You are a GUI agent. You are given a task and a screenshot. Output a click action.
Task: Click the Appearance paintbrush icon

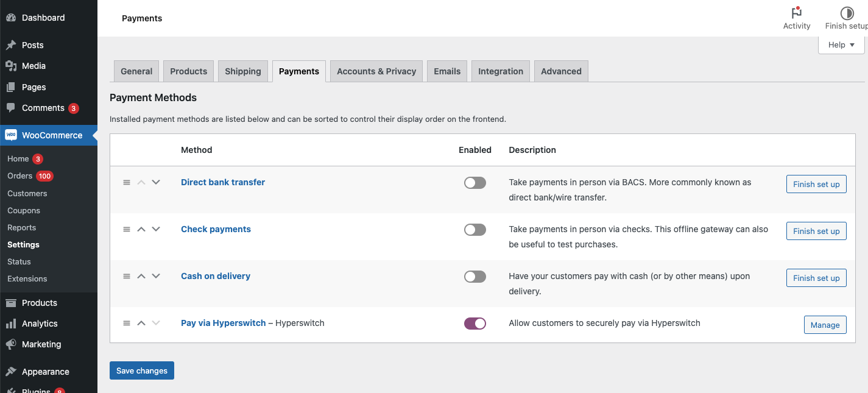tap(11, 372)
